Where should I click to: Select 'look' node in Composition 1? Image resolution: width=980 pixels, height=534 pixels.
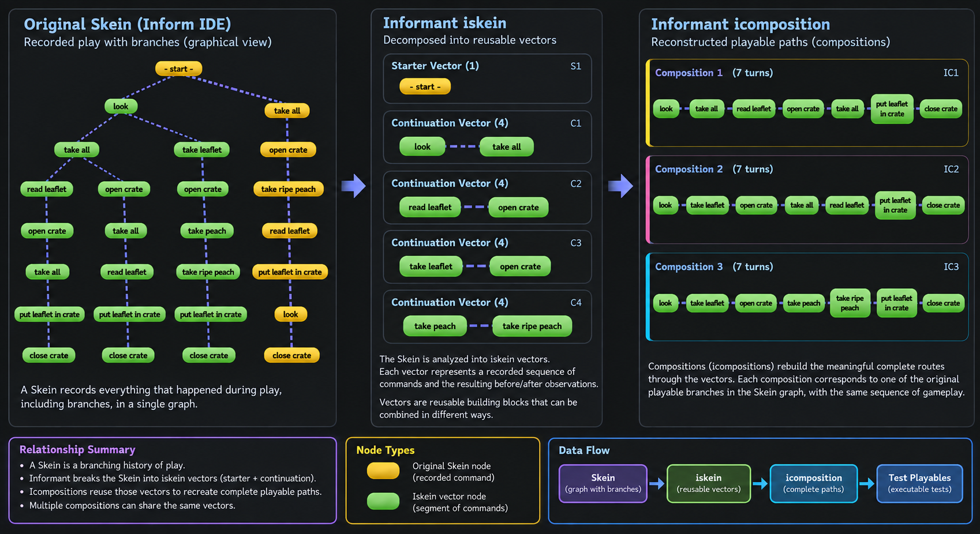[x=666, y=108]
